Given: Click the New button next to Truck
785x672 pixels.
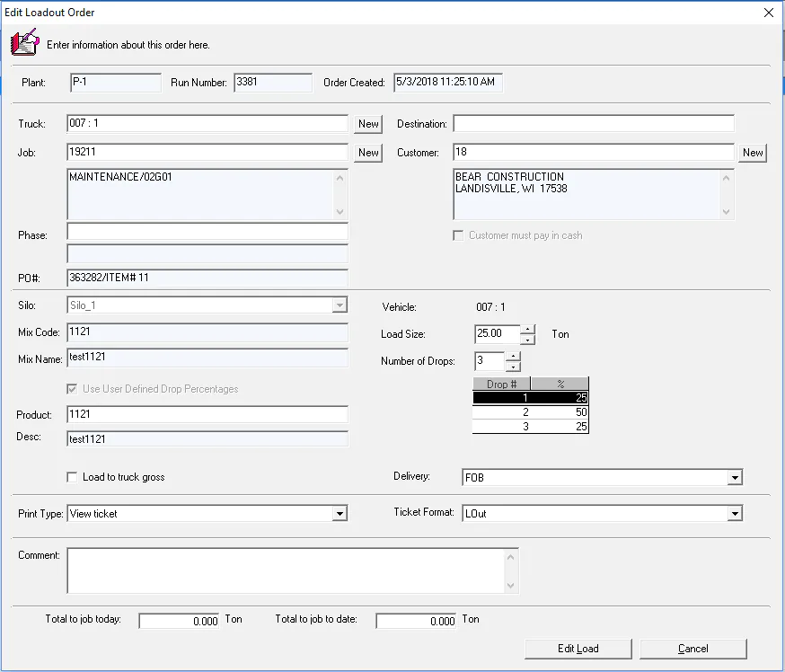Looking at the screenshot, I should [367, 123].
